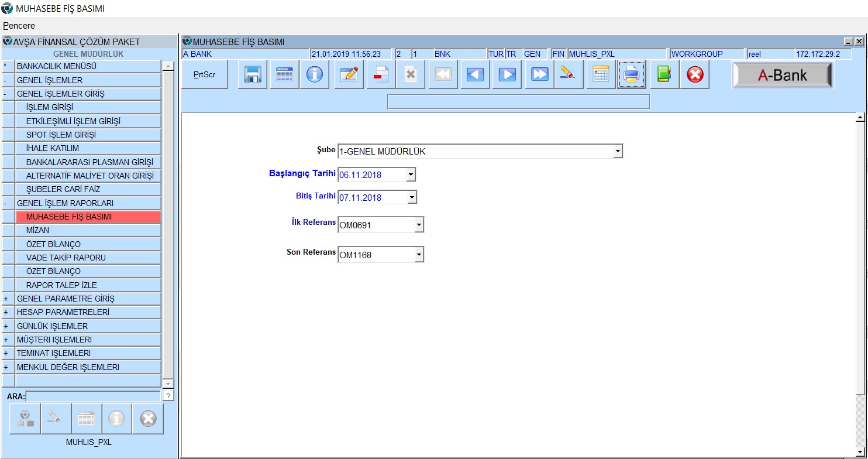Click the delete record red minus icon

381,75
